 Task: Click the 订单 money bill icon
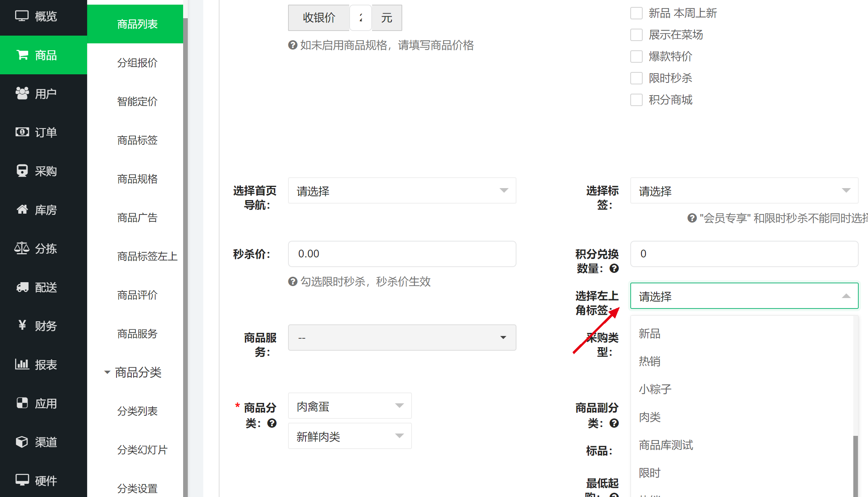point(22,132)
